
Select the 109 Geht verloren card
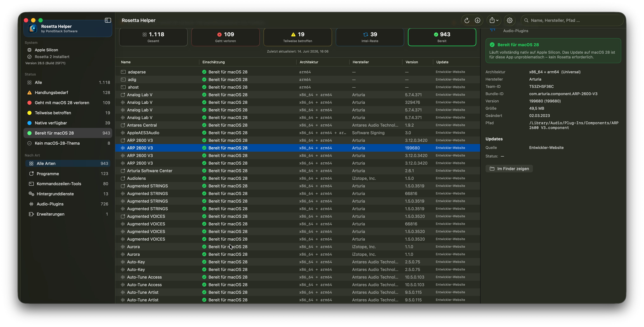click(x=225, y=37)
